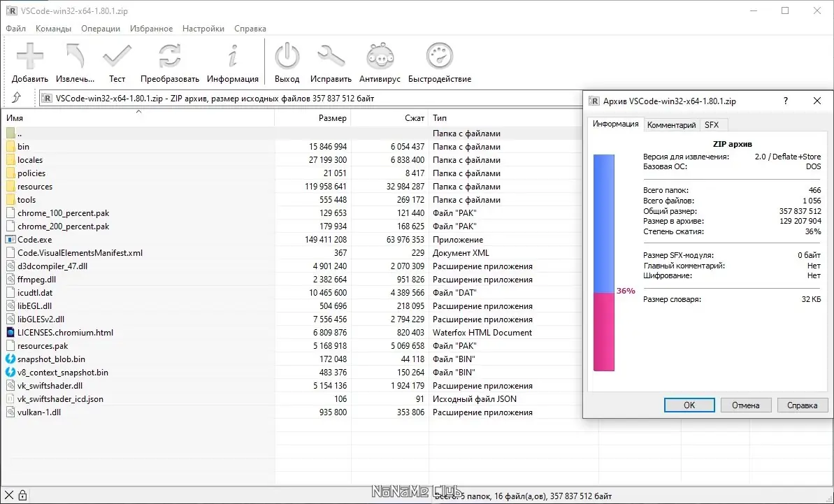Open the Быстродействие benchmark icon
This screenshot has height=504, width=834.
point(439,56)
